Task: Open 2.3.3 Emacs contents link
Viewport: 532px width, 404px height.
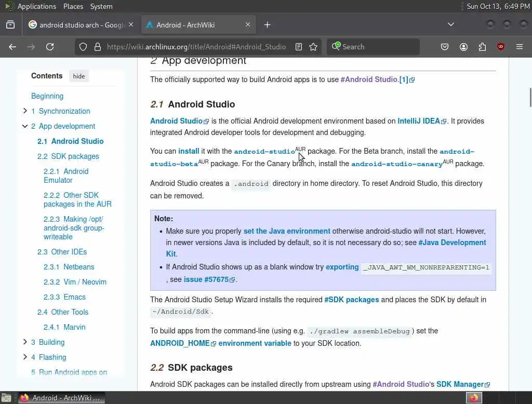Action: click(x=64, y=297)
